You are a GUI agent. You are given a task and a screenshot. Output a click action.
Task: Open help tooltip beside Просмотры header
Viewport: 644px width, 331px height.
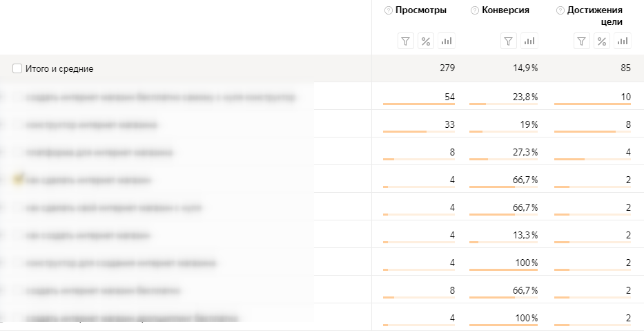click(388, 10)
